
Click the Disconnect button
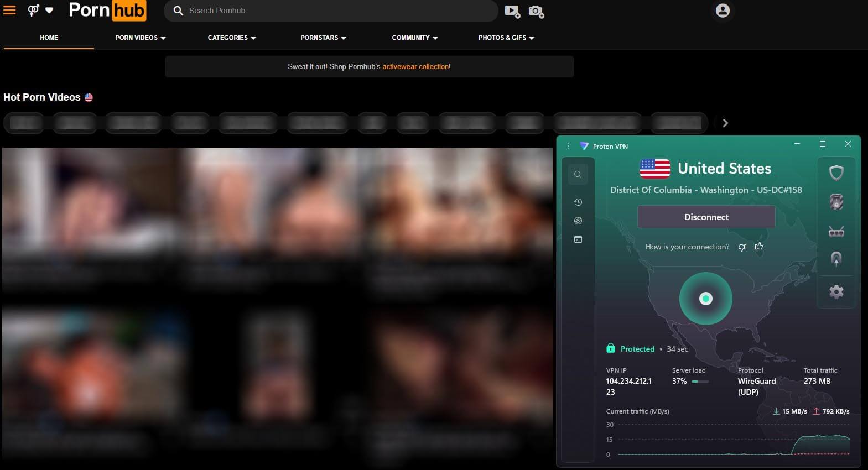pos(706,217)
